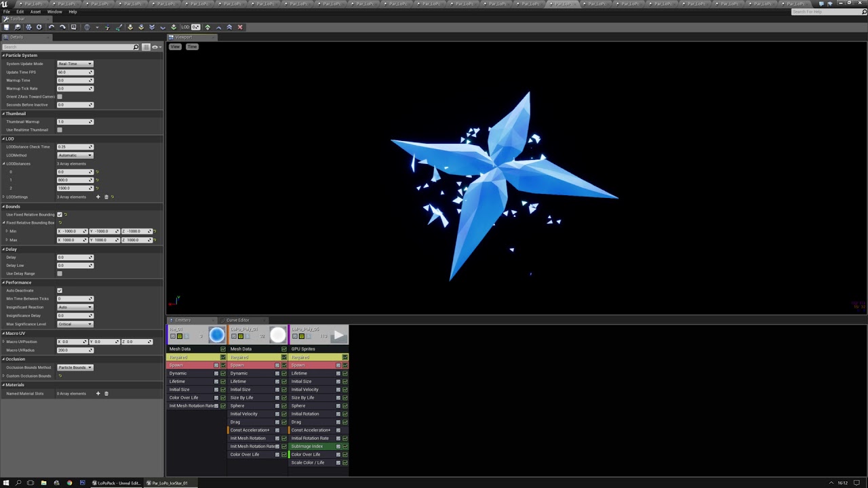Toggle the Use Fixed Relative Bounding checkbox

[x=60, y=215]
